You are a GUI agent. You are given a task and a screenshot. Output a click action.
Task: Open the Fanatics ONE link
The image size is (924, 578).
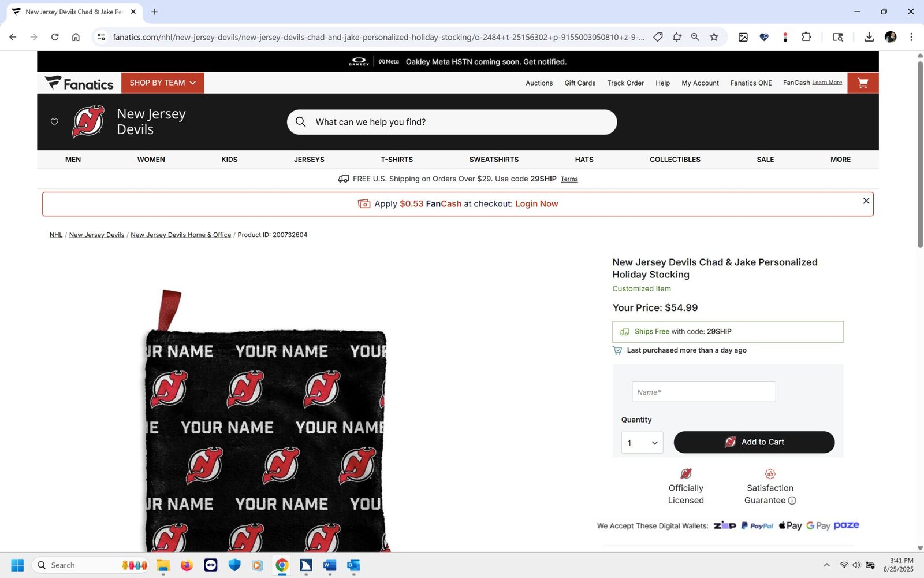(x=751, y=83)
